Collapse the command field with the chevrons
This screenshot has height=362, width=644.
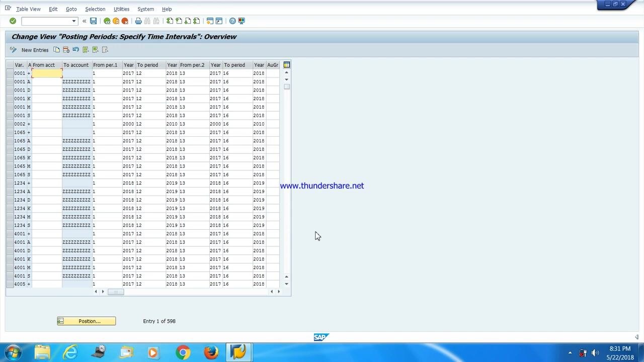84,21
